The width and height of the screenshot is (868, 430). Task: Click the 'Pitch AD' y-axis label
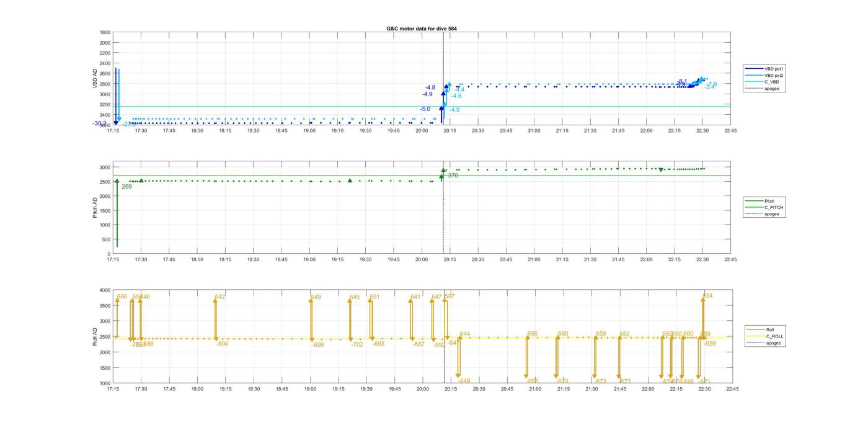point(95,208)
